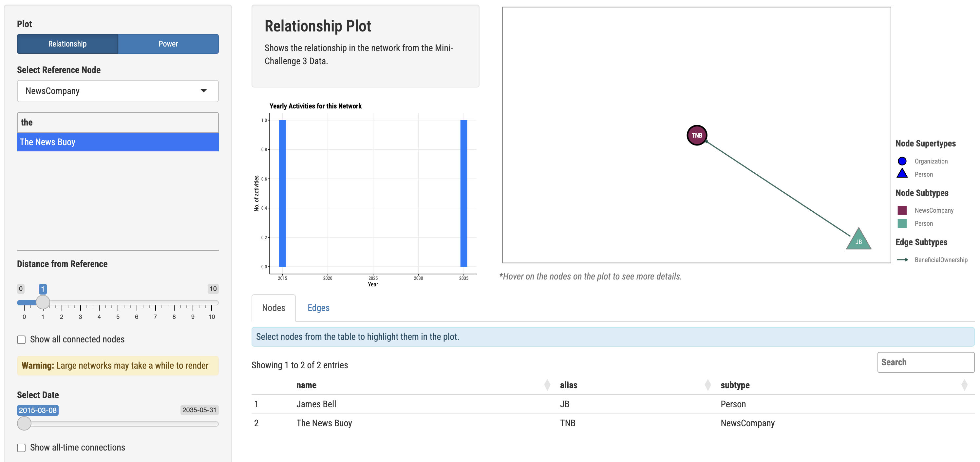
Task: Click the Organization circle legend icon
Action: [x=902, y=161]
